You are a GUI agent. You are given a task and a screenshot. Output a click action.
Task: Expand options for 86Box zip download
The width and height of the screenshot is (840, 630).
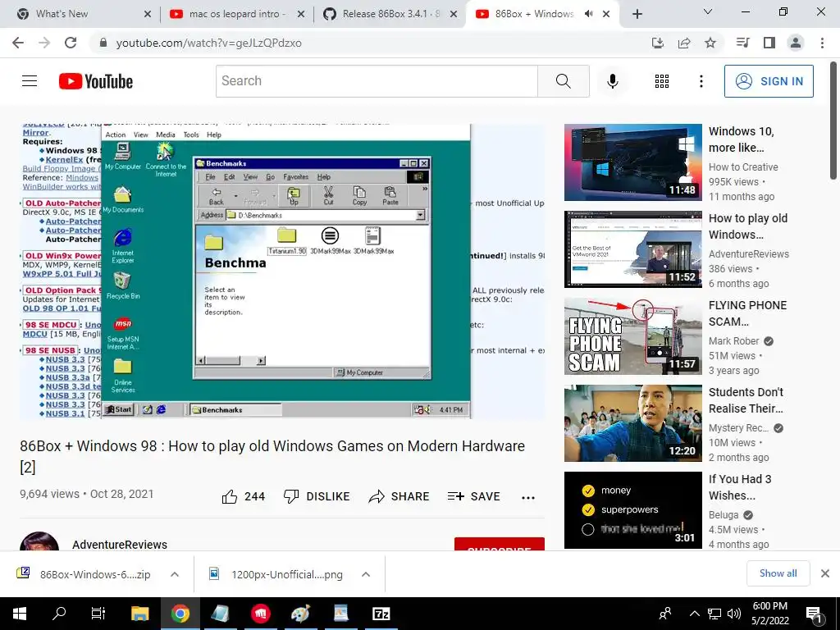(x=175, y=574)
